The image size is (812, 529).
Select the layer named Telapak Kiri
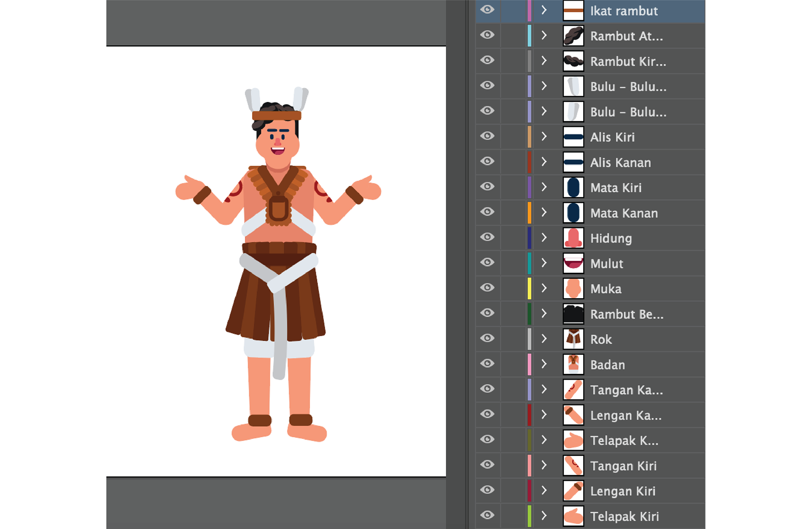pyautogui.click(x=625, y=516)
